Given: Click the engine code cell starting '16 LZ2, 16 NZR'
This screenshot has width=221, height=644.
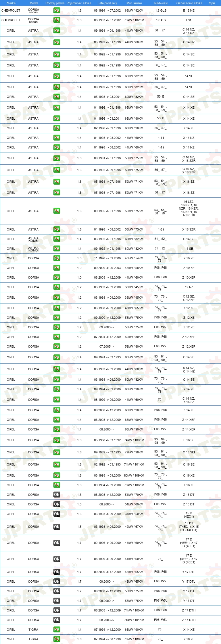Looking at the screenshot, I should pos(189,209).
